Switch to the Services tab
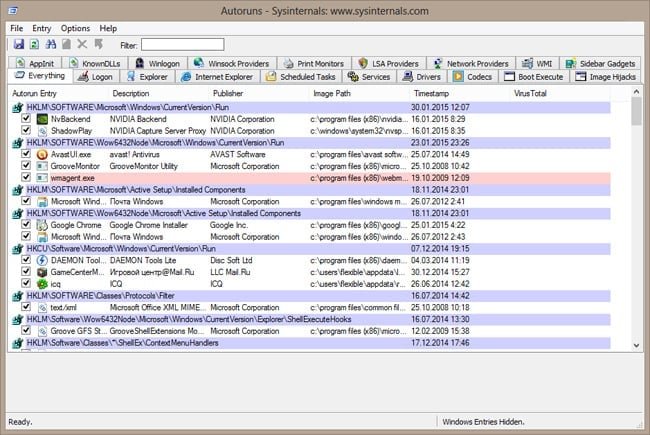The height and width of the screenshot is (435, 650). pyautogui.click(x=370, y=77)
